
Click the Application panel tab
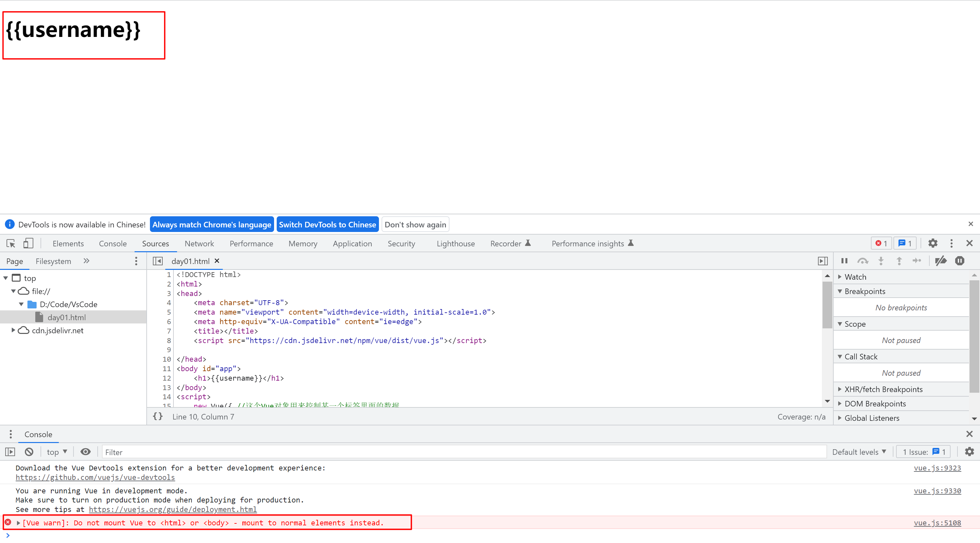click(352, 243)
